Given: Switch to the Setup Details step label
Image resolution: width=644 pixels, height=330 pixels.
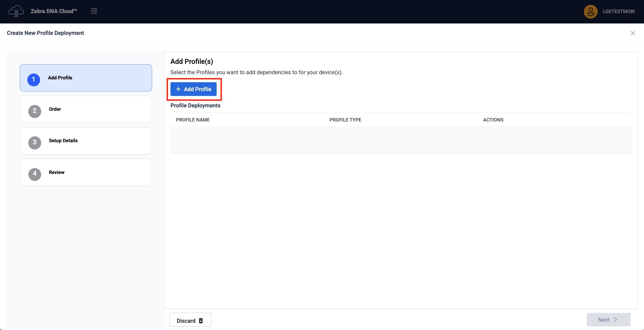Looking at the screenshot, I should (63, 140).
